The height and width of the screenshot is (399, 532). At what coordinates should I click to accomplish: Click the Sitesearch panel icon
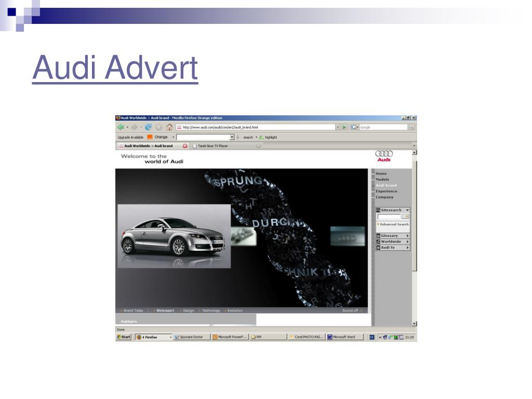[x=378, y=210]
